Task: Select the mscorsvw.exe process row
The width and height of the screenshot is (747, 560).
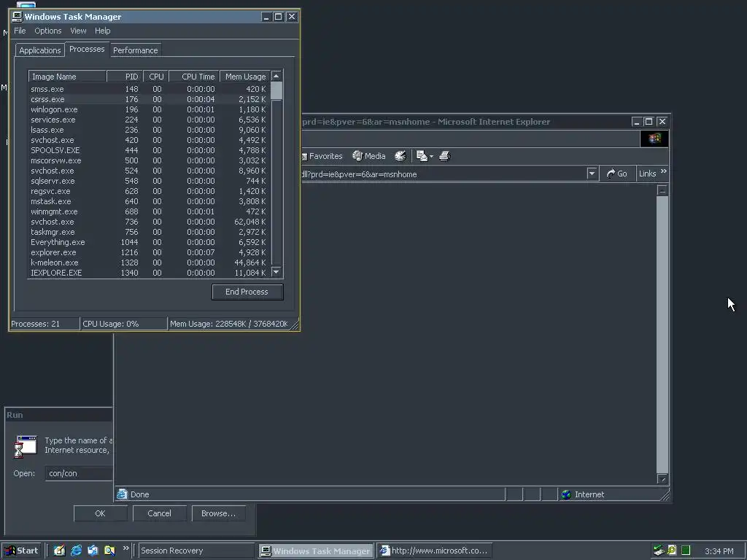Action: 149,160
